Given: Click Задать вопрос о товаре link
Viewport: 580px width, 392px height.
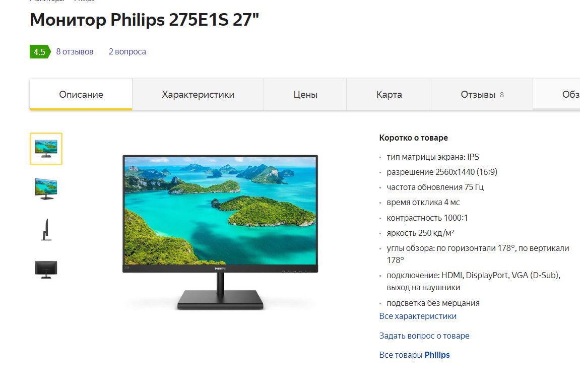Looking at the screenshot, I should coord(424,336).
